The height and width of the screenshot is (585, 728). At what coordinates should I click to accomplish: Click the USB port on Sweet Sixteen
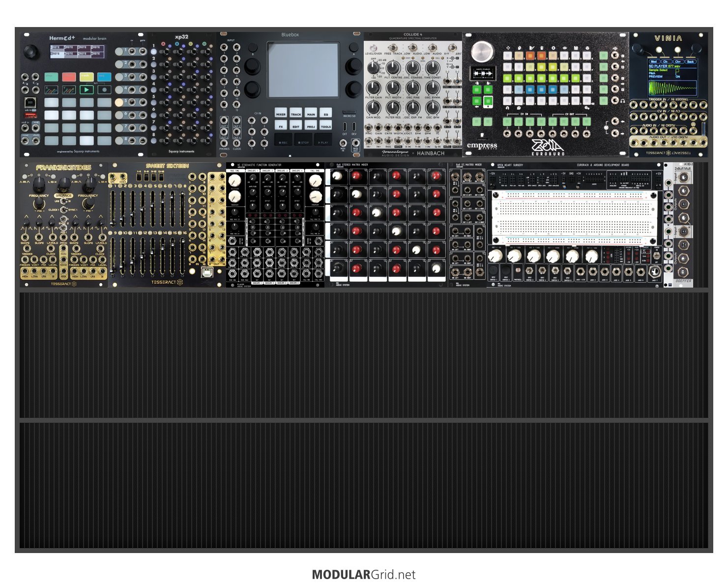tap(206, 273)
